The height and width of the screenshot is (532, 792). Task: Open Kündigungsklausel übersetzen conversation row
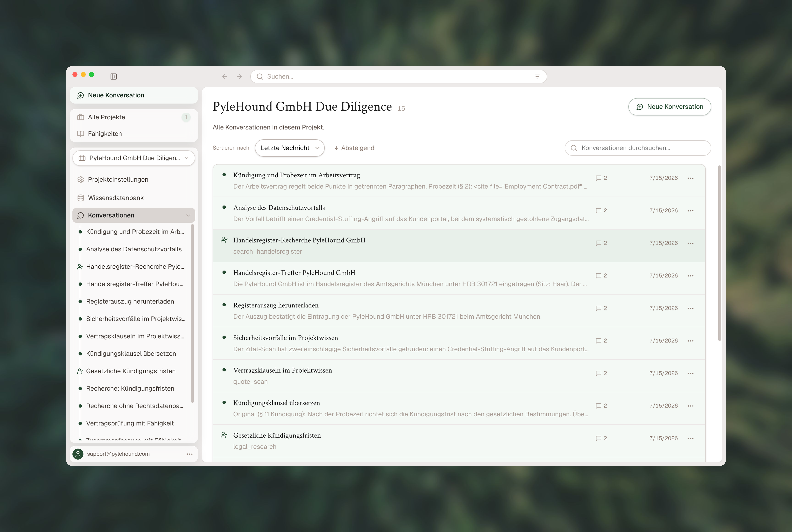pos(459,408)
